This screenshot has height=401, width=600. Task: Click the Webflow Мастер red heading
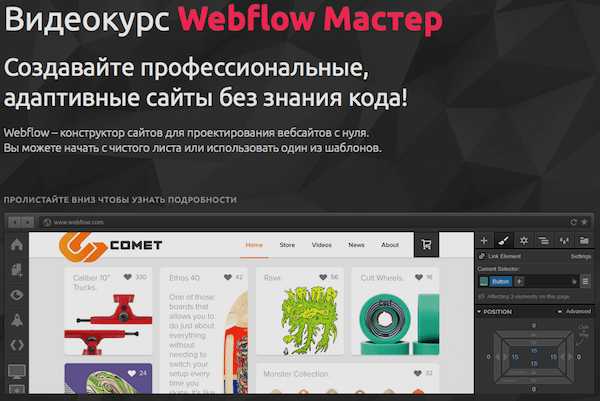pos(310,19)
